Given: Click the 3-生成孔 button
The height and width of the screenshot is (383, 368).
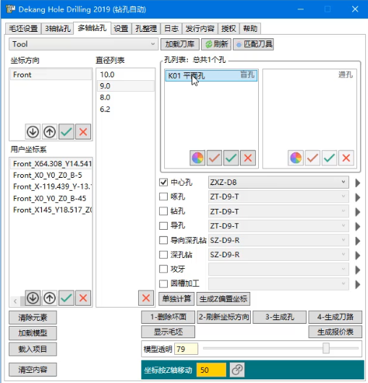Looking at the screenshot, I should (280, 317).
